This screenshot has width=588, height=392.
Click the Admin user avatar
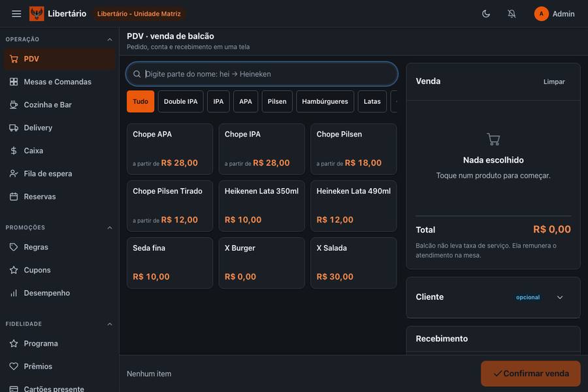click(x=541, y=14)
